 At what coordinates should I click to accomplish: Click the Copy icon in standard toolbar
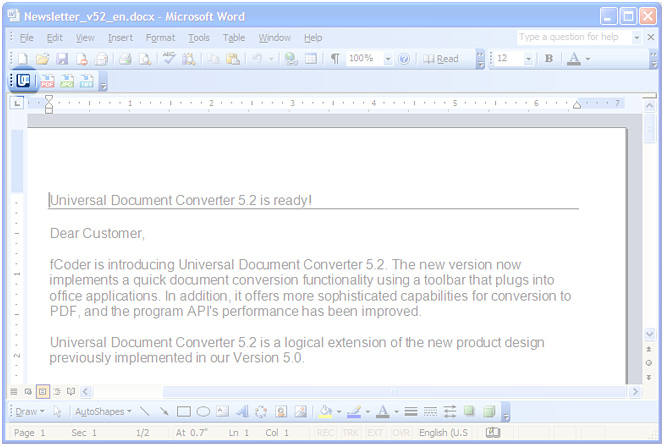(213, 59)
